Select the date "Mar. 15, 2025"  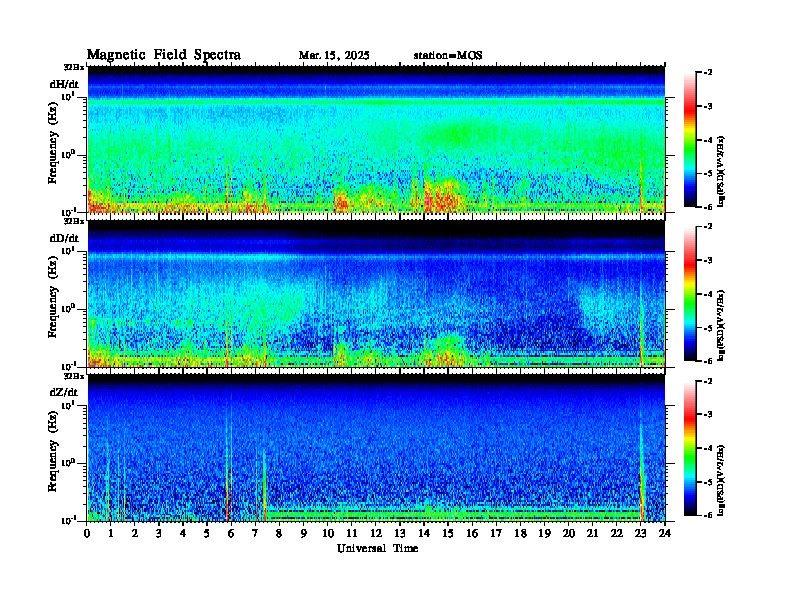(334, 56)
